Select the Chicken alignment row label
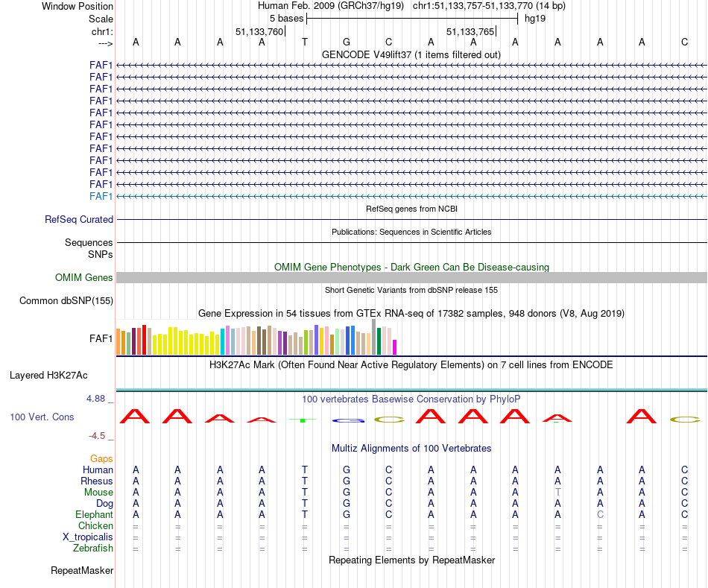Viewport: 708px width, 588px height. coord(95,525)
